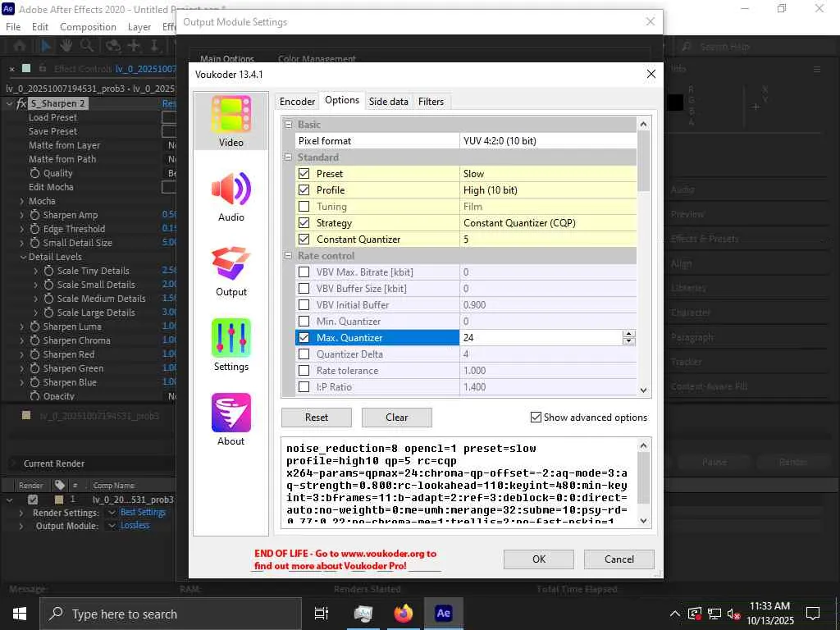840x630 pixels.
Task: Click the fx icon of S_Sharpen 2 effect
Action: coord(21,103)
